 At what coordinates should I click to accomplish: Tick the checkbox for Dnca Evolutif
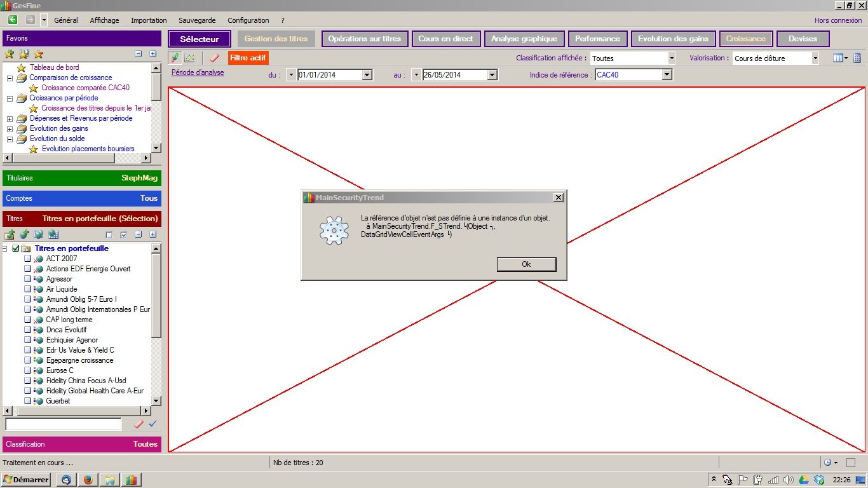point(27,330)
